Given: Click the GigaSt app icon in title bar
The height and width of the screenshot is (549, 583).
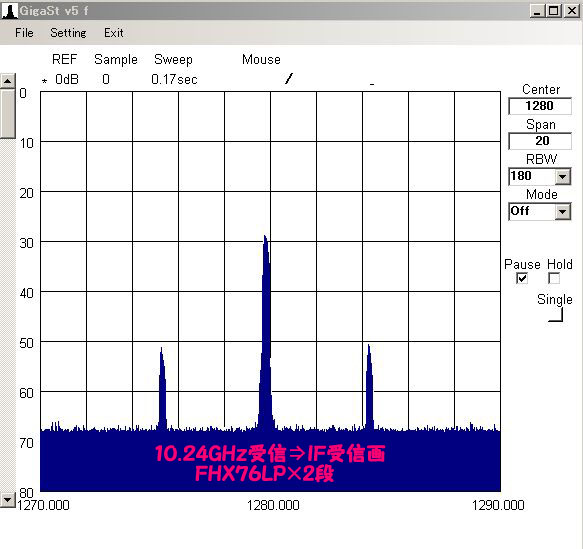Looking at the screenshot, I should pyautogui.click(x=9, y=10).
